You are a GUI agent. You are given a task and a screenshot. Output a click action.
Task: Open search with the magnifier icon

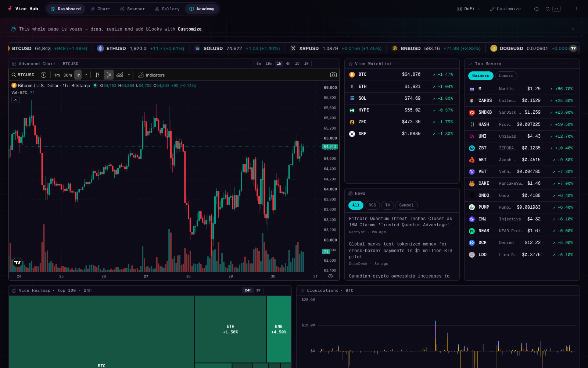pyautogui.click(x=548, y=9)
